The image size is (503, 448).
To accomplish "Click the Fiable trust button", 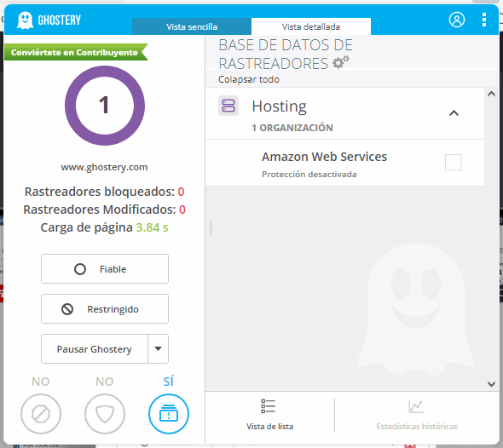I will tap(105, 269).
